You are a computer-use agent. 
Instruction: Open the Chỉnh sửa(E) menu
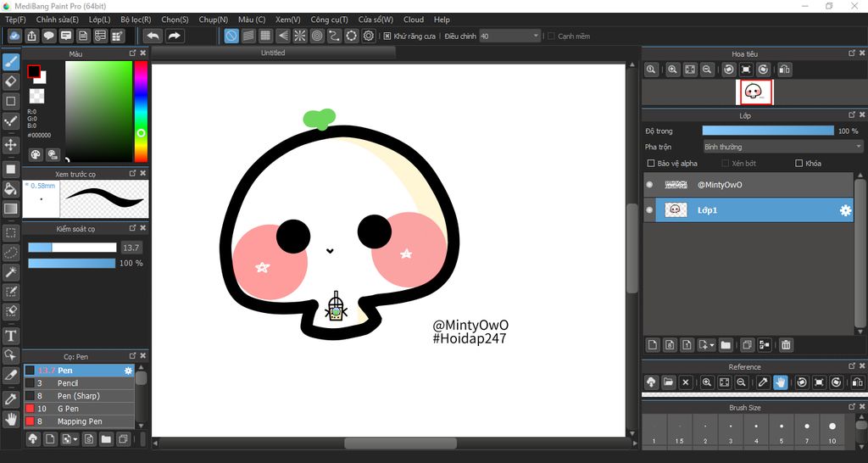tap(58, 20)
